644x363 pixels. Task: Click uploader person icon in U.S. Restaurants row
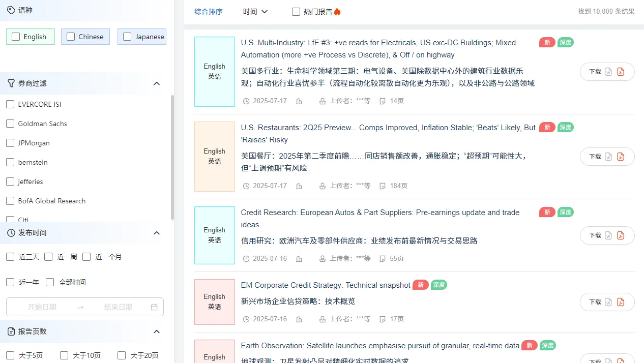pyautogui.click(x=323, y=186)
